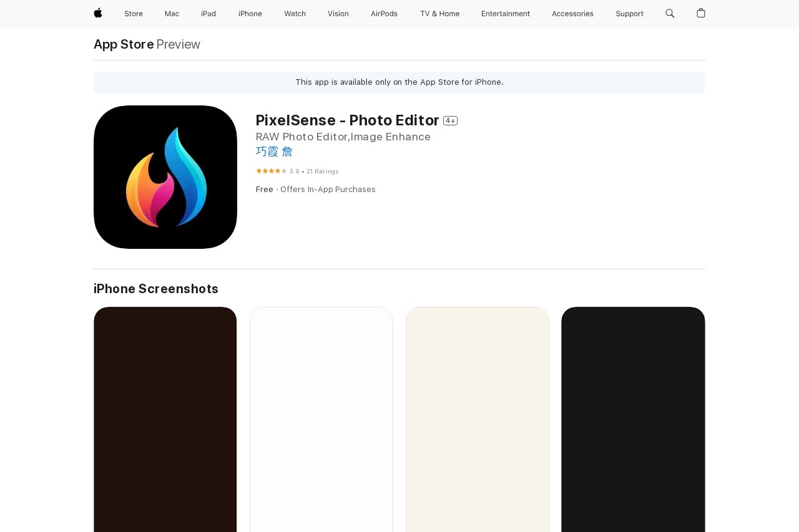Open the Support menu
The image size is (799, 532).
[629, 14]
